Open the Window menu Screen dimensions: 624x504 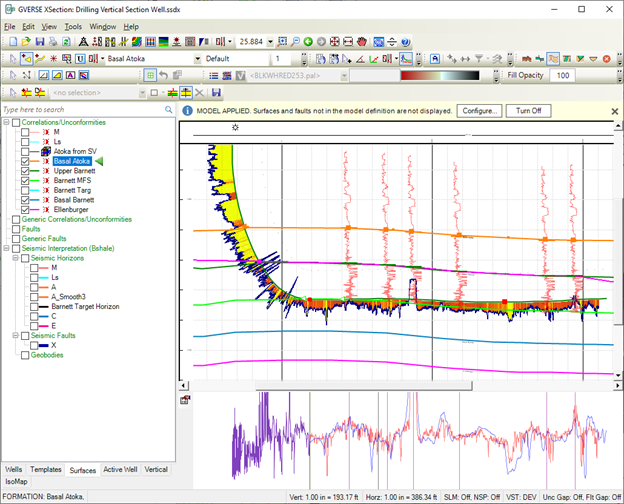pyautogui.click(x=103, y=27)
